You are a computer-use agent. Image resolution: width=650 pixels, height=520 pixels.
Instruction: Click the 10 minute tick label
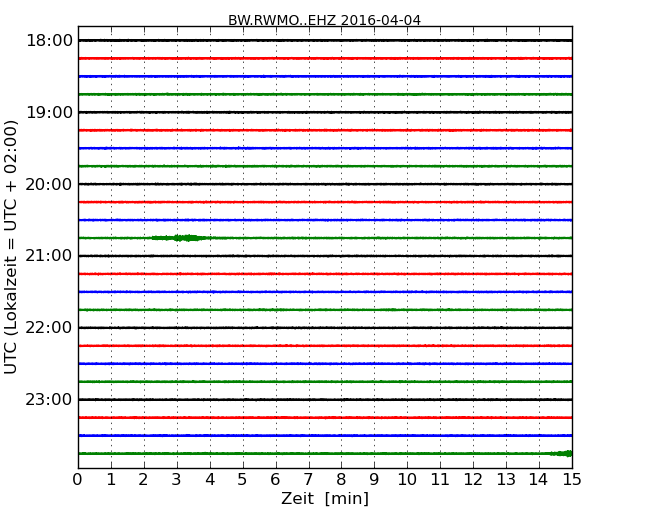(x=407, y=480)
